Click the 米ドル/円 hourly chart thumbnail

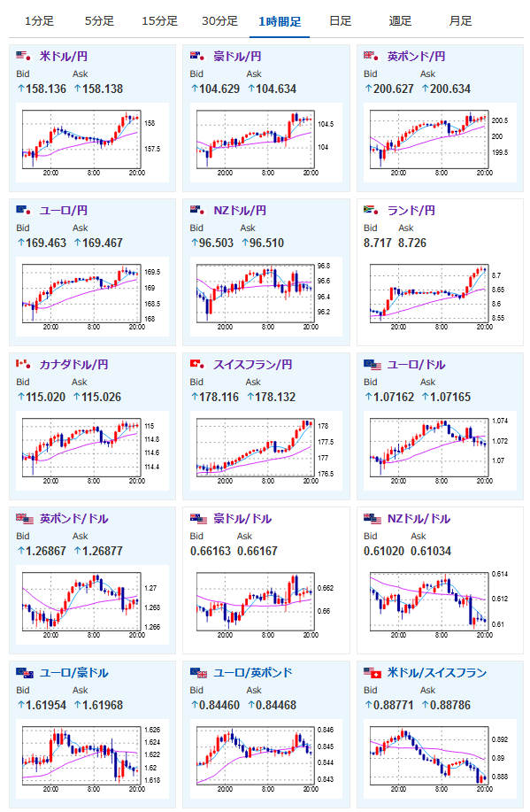pos(92,143)
